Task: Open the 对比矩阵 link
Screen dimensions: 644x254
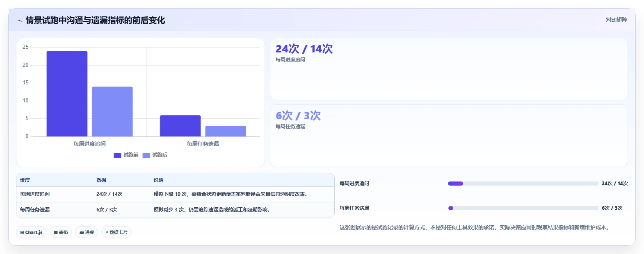Action: tap(616, 20)
